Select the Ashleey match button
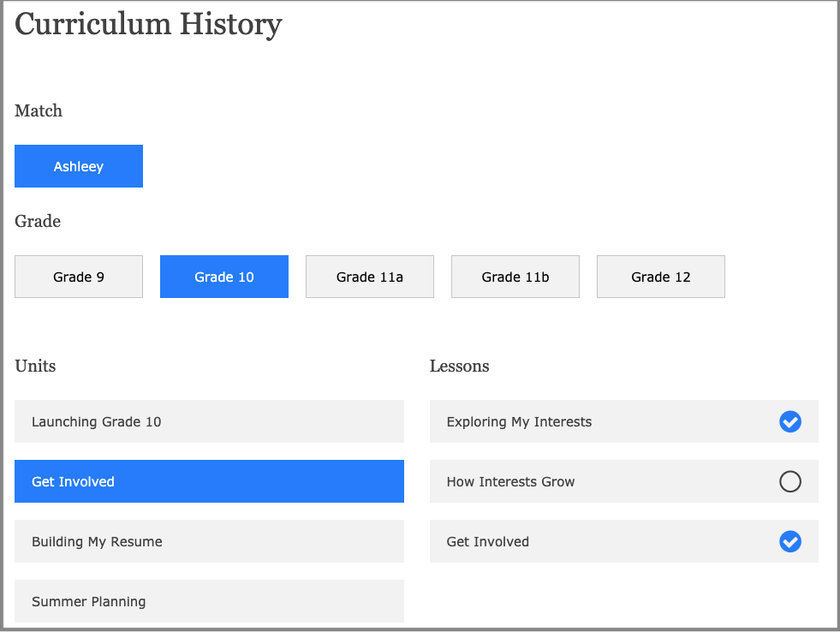Image resolution: width=840 pixels, height=632 pixels. tap(79, 166)
